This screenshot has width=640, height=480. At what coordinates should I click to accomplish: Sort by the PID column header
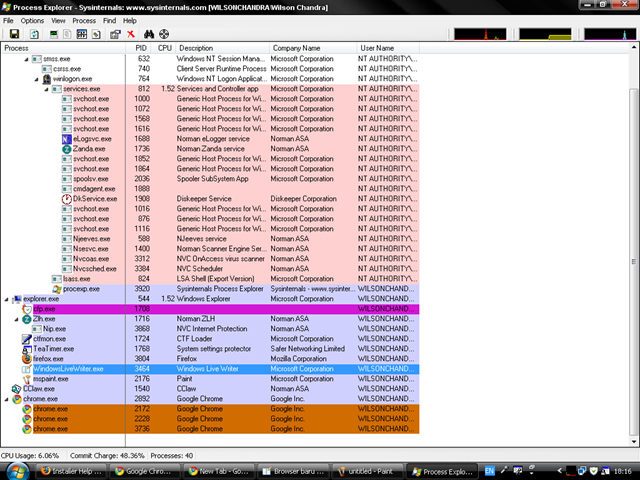tap(140, 48)
